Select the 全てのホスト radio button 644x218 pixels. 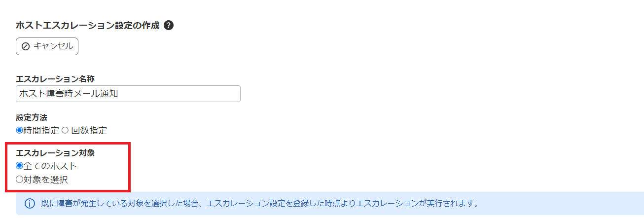coord(20,166)
